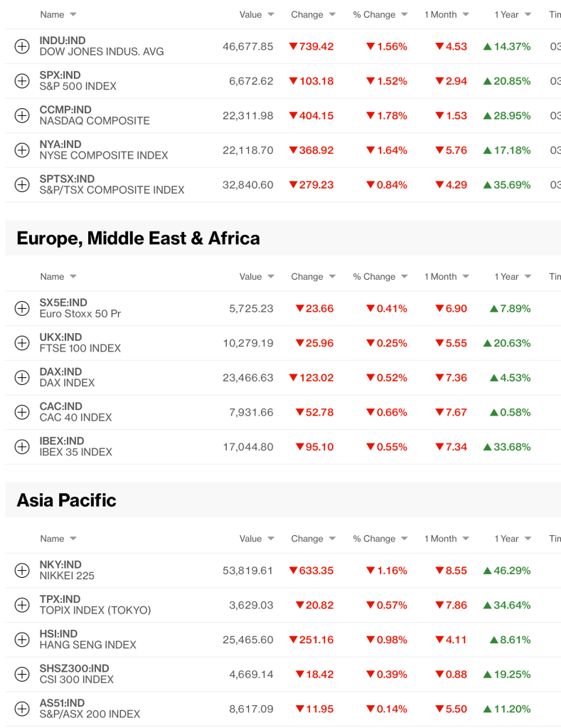This screenshot has height=728, width=561.
Task: Sort Americas table by Name column
Action: 58,15
